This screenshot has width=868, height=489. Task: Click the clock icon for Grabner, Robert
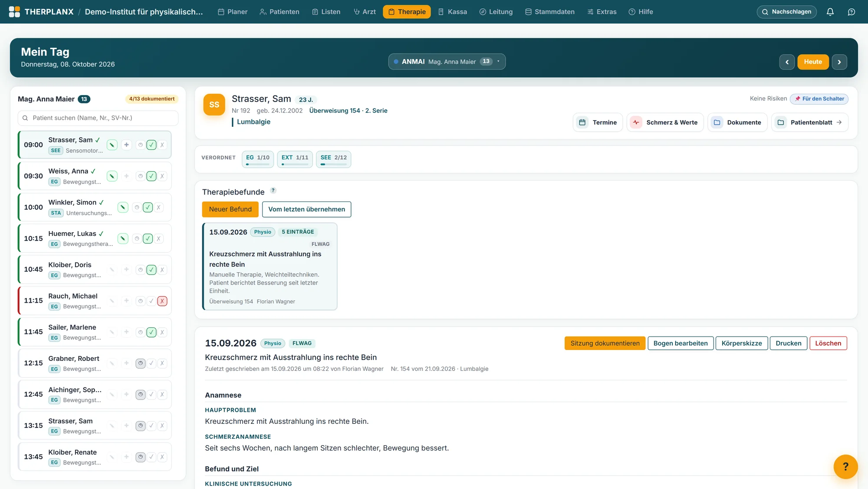coord(140,363)
